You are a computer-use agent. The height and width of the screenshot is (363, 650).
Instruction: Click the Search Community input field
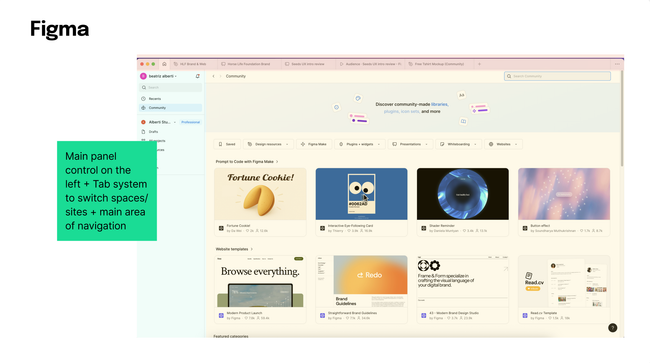pyautogui.click(x=557, y=76)
